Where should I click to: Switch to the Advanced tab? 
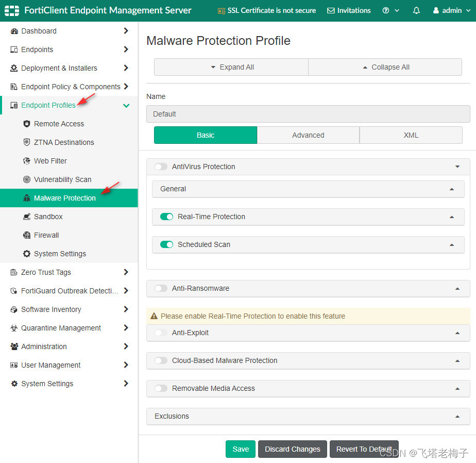(308, 135)
